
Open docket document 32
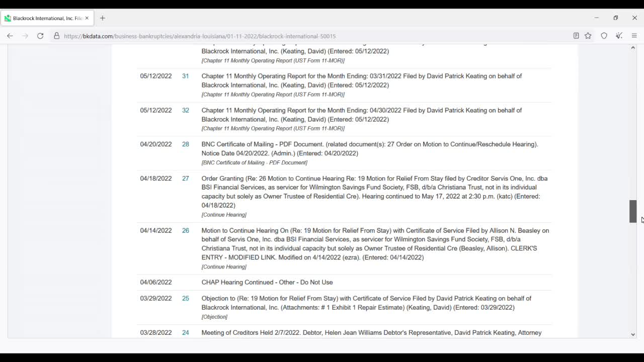186,110
